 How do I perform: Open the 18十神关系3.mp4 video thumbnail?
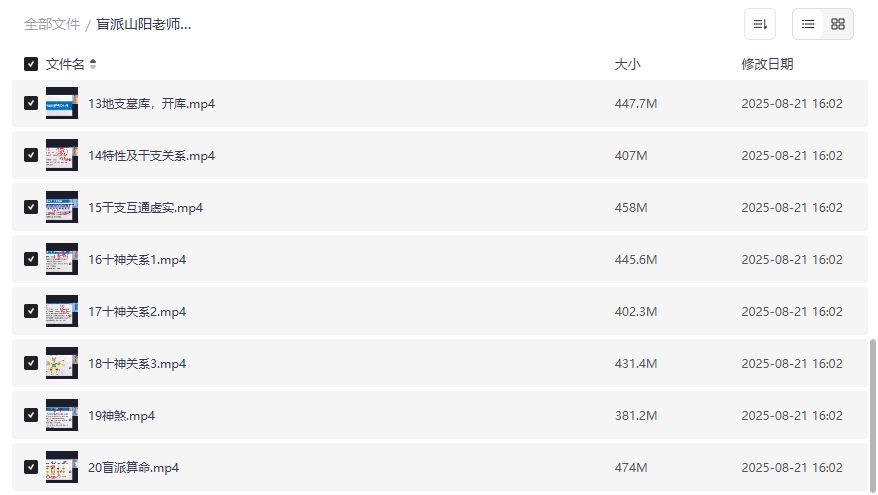coord(62,363)
